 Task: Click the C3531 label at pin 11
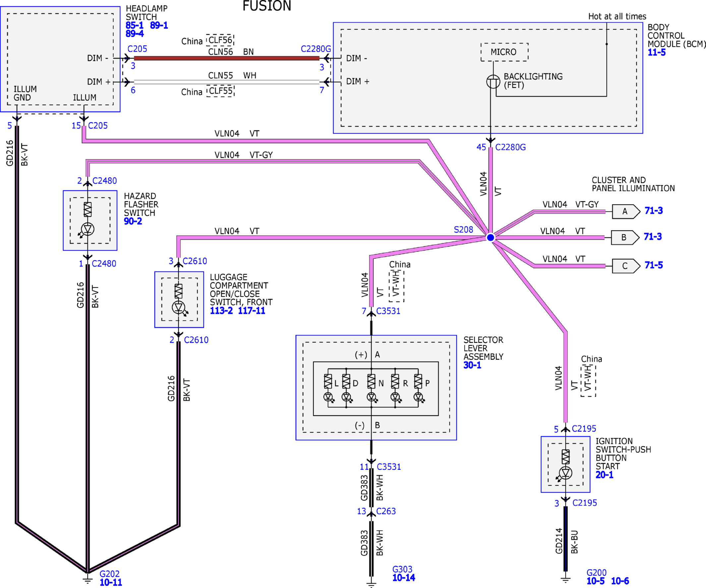tap(389, 467)
